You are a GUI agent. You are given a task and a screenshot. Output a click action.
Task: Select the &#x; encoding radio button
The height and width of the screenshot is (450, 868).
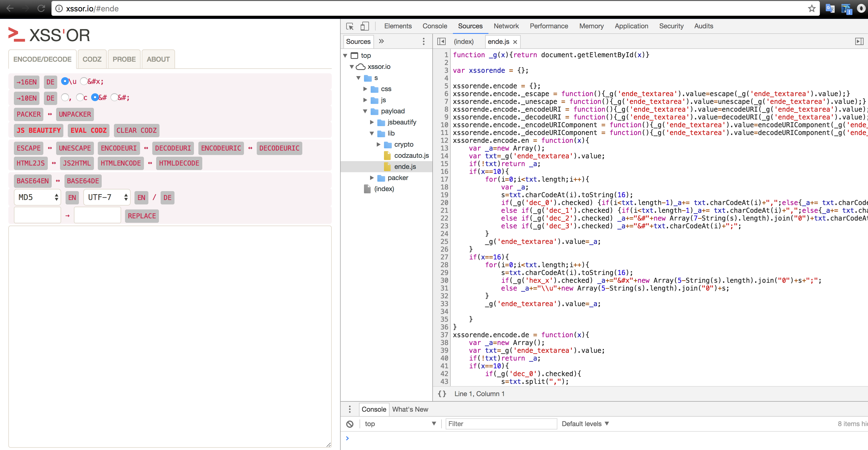pos(84,81)
